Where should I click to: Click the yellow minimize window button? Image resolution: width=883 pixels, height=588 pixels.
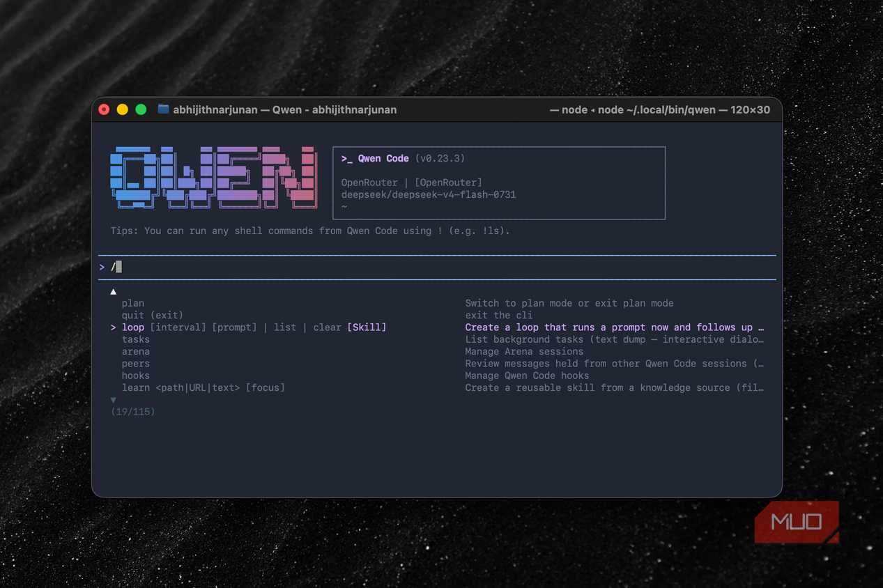(123, 109)
